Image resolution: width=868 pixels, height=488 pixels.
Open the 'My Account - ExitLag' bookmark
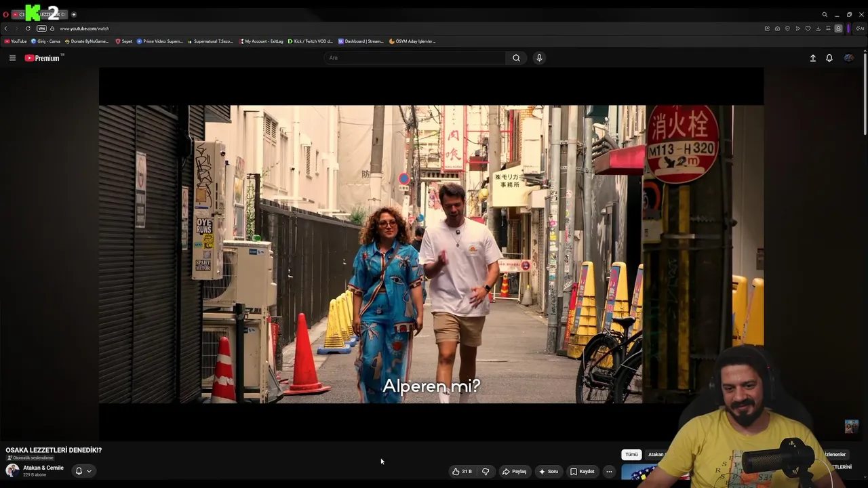[261, 41]
